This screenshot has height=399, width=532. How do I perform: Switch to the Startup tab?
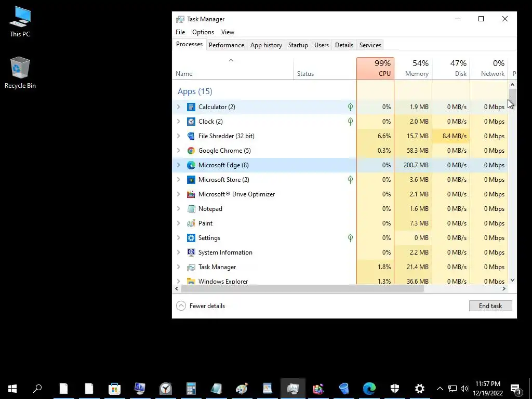click(298, 45)
